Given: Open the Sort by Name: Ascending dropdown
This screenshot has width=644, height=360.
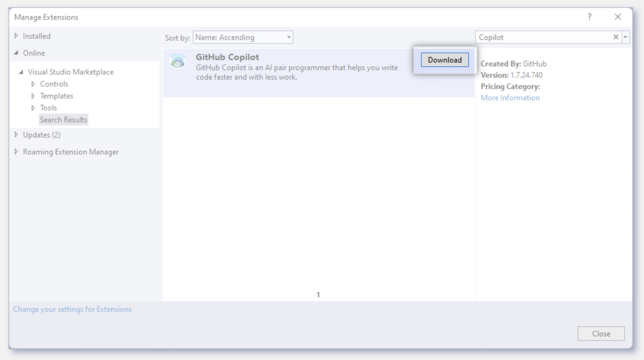Looking at the screenshot, I should click(243, 37).
